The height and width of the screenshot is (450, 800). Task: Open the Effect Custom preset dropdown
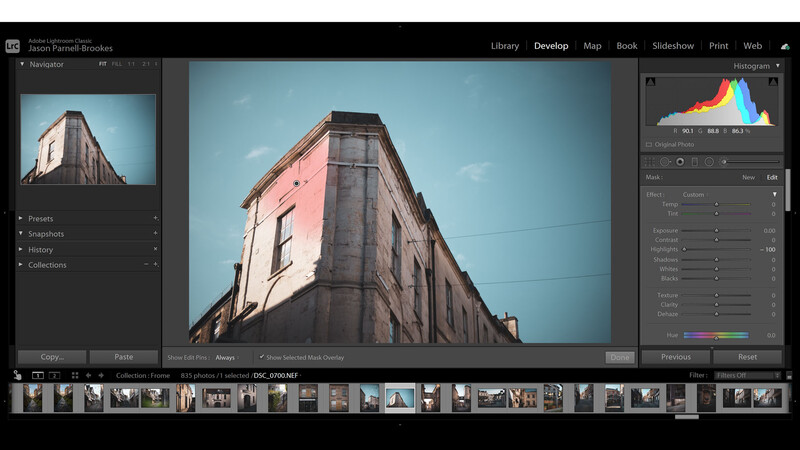pos(695,194)
